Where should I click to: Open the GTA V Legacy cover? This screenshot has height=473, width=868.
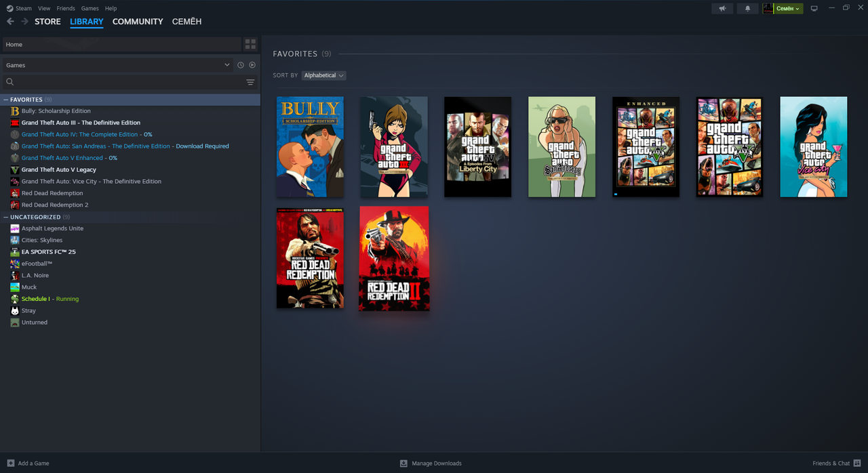pos(730,146)
